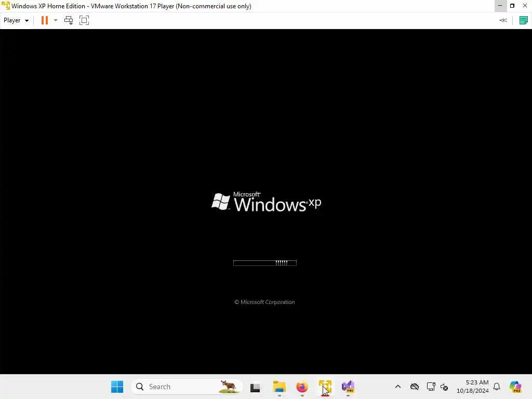Open File Explorer from the taskbar
Image resolution: width=532 pixels, height=399 pixels.
pos(279,387)
